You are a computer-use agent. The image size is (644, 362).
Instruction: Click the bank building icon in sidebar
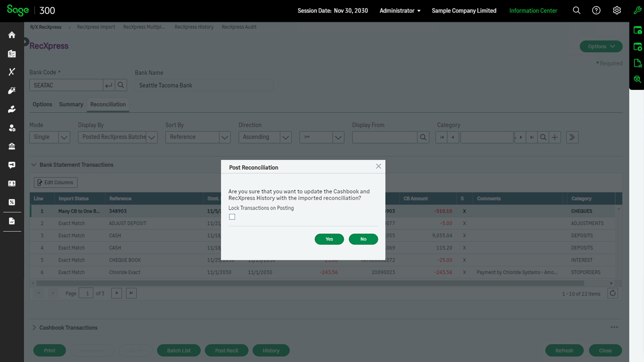point(12,146)
